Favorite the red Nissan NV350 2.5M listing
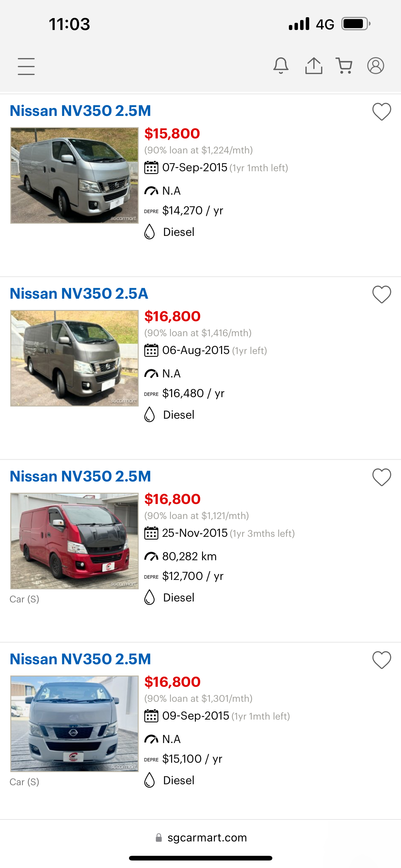Image resolution: width=401 pixels, height=868 pixels. (x=381, y=477)
